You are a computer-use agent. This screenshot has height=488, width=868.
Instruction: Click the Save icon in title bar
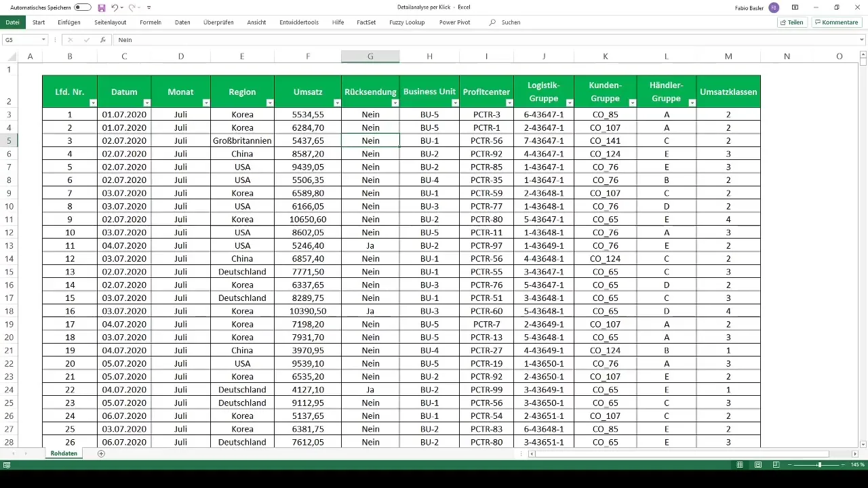[x=102, y=7]
